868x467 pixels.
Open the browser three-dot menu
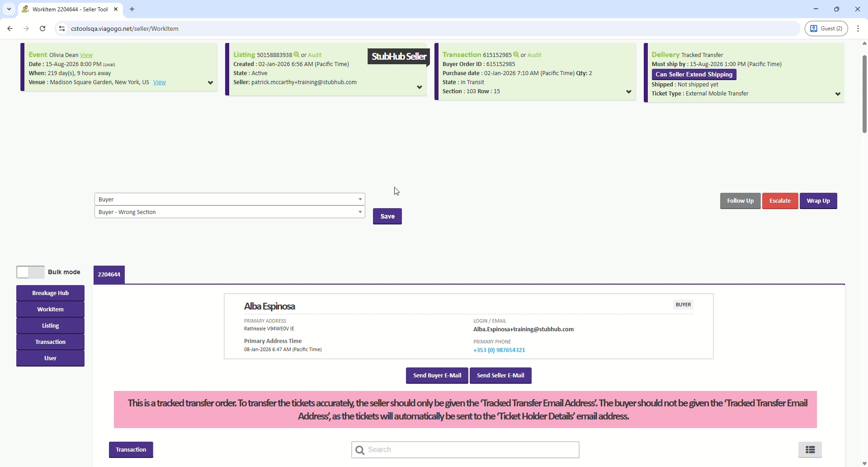(x=859, y=29)
